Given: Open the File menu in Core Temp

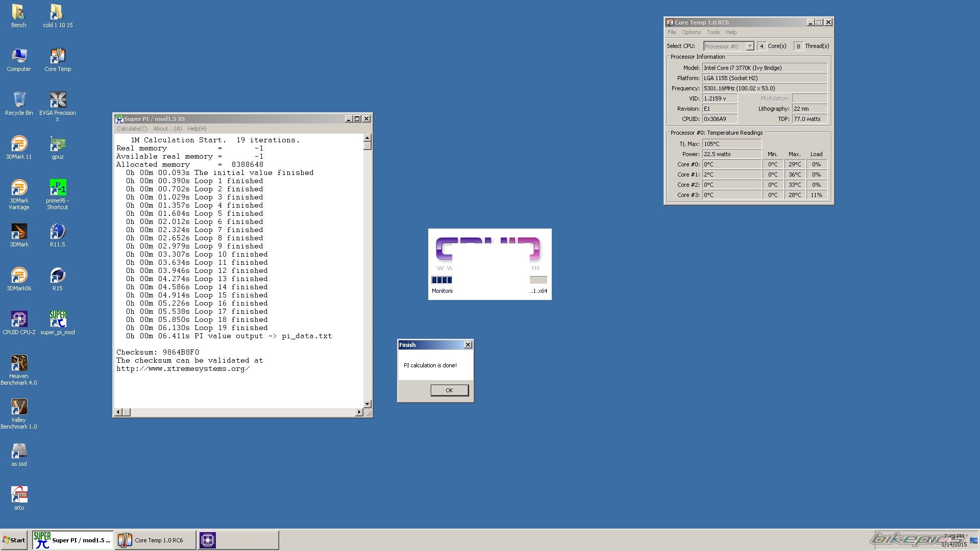Looking at the screenshot, I should click(x=672, y=32).
